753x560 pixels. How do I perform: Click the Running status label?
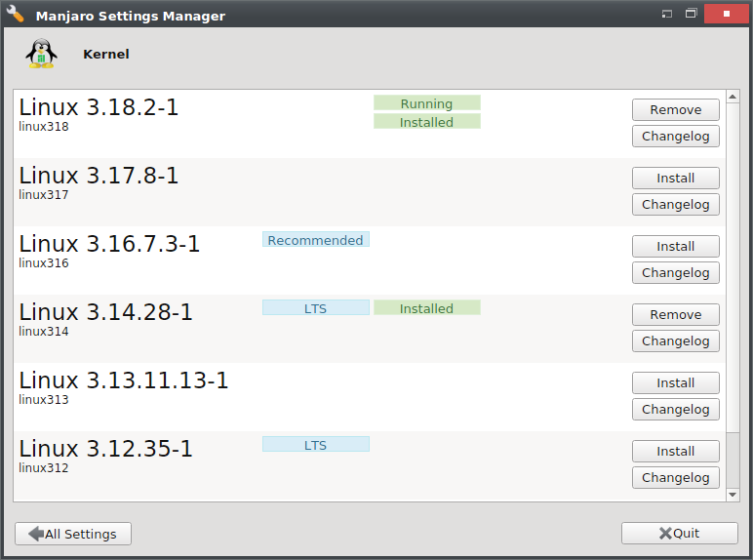pos(426,103)
